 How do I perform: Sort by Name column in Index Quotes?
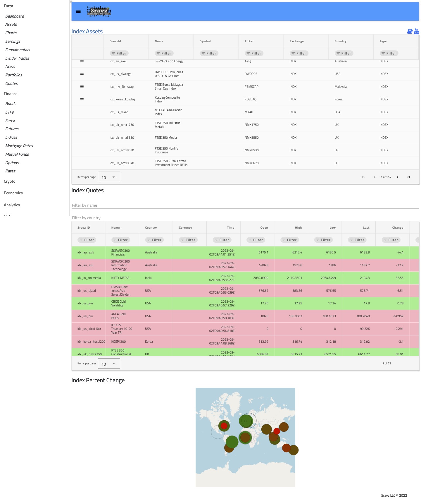tap(115, 227)
